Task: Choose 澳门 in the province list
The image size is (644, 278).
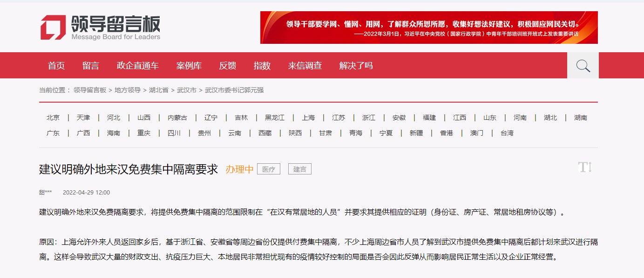Action: point(477,133)
